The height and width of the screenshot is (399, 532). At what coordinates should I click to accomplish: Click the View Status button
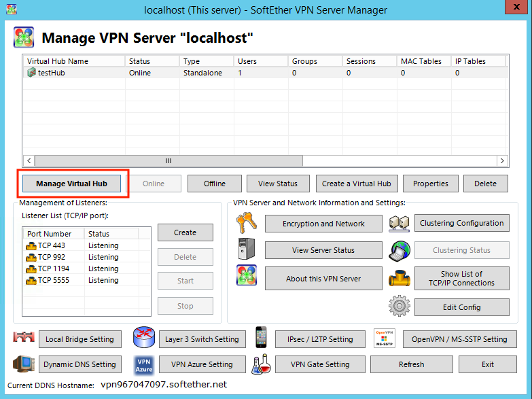[278, 184]
